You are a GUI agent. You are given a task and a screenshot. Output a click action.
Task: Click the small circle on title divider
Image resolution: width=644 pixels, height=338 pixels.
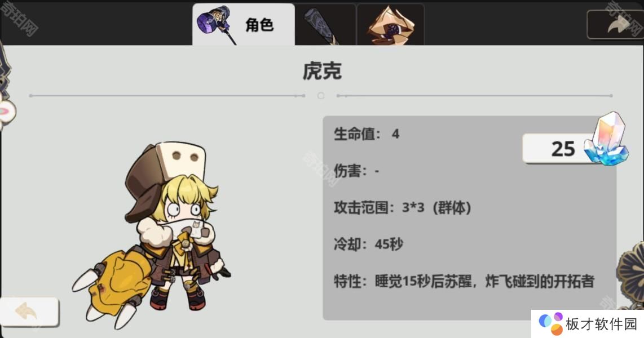321,96
